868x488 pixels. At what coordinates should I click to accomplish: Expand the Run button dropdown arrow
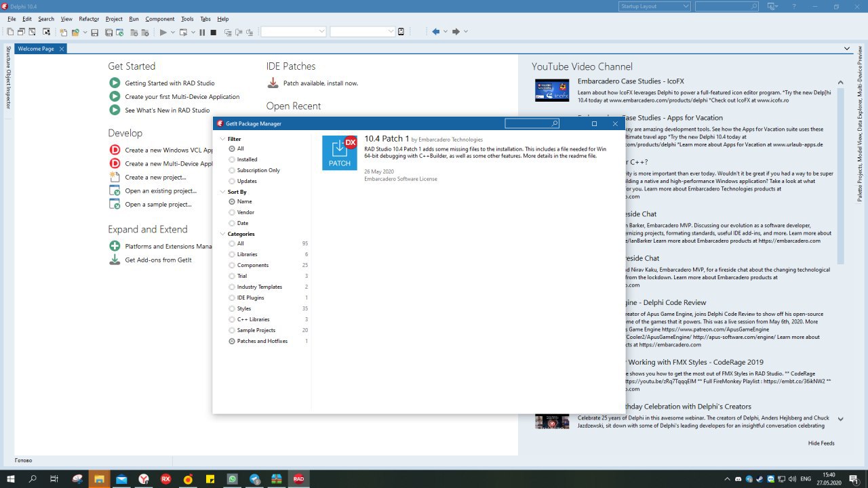173,32
